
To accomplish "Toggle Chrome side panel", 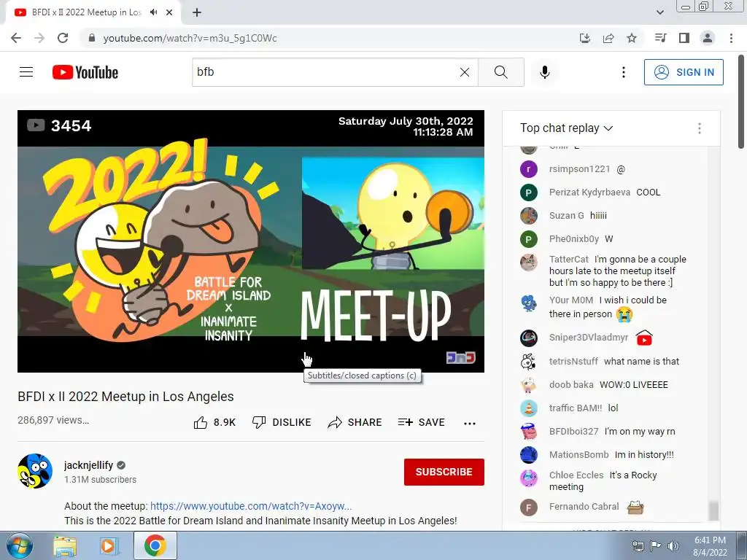I will click(684, 38).
